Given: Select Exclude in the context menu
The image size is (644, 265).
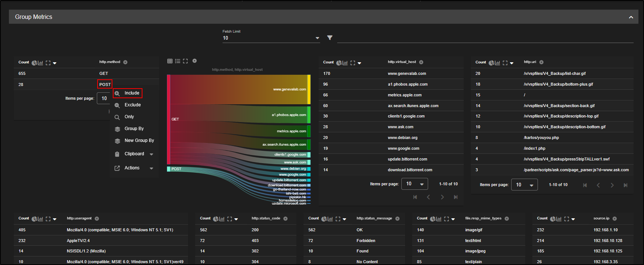Looking at the screenshot, I should (x=132, y=105).
